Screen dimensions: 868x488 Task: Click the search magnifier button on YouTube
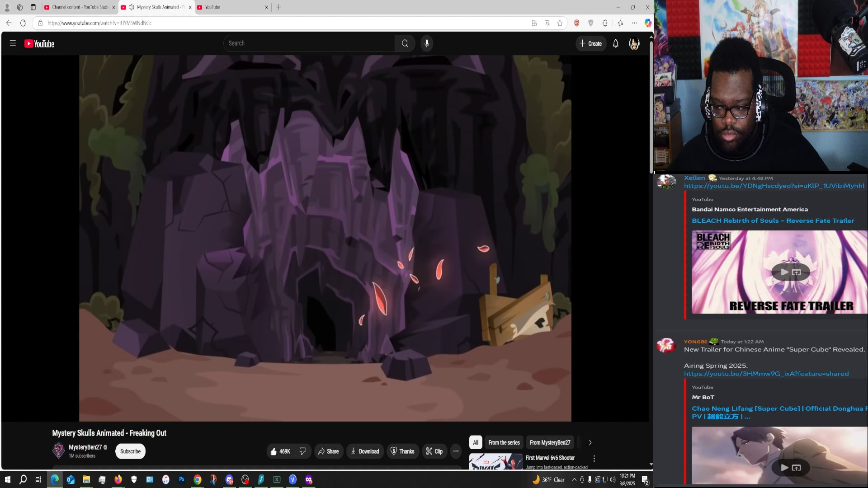pos(405,43)
